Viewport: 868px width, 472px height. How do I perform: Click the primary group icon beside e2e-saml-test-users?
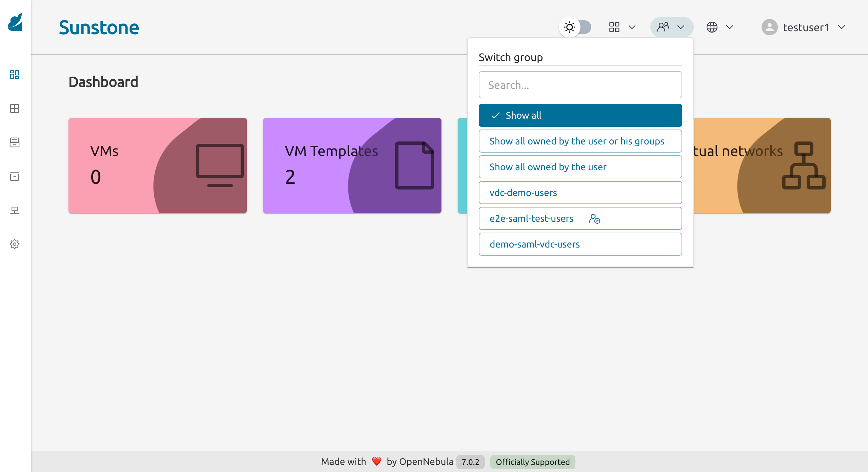click(x=594, y=219)
